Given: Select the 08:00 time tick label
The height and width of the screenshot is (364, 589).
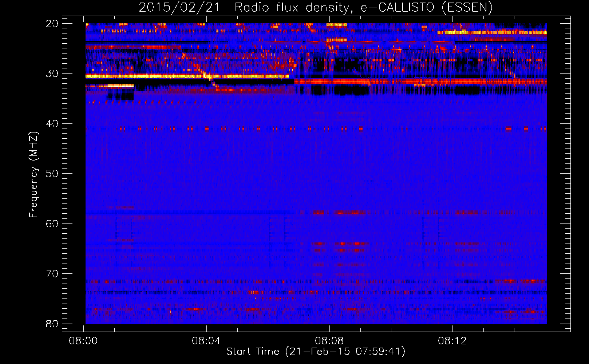Looking at the screenshot, I should coord(83,341).
